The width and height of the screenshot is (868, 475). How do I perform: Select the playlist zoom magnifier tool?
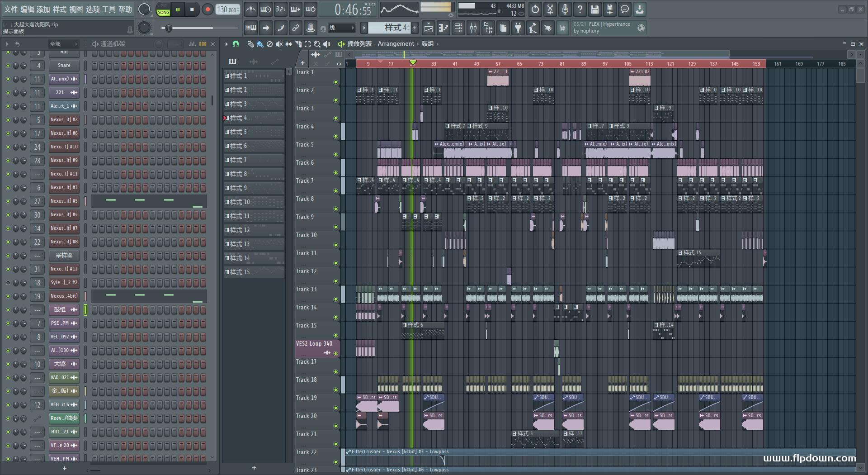[x=317, y=44]
